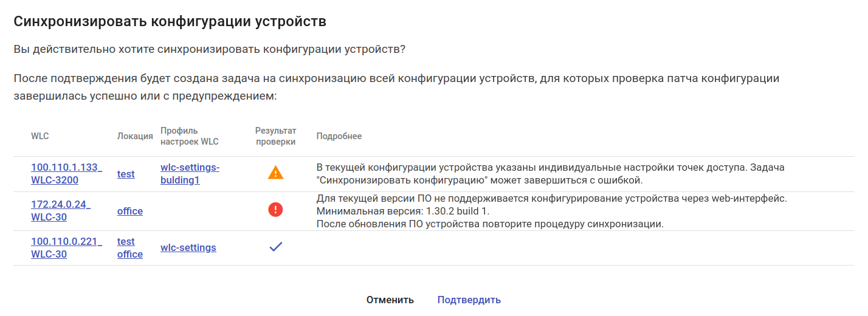Screen dimensions: 868x316
Task: Open device link 100.110.0.221_WLC-30
Action: click(x=66, y=248)
